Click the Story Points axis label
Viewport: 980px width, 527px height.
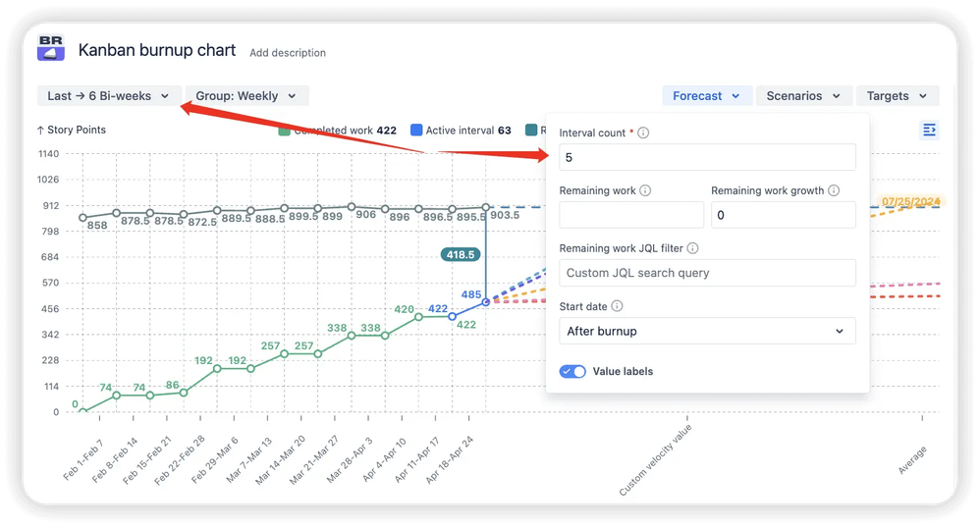[72, 130]
